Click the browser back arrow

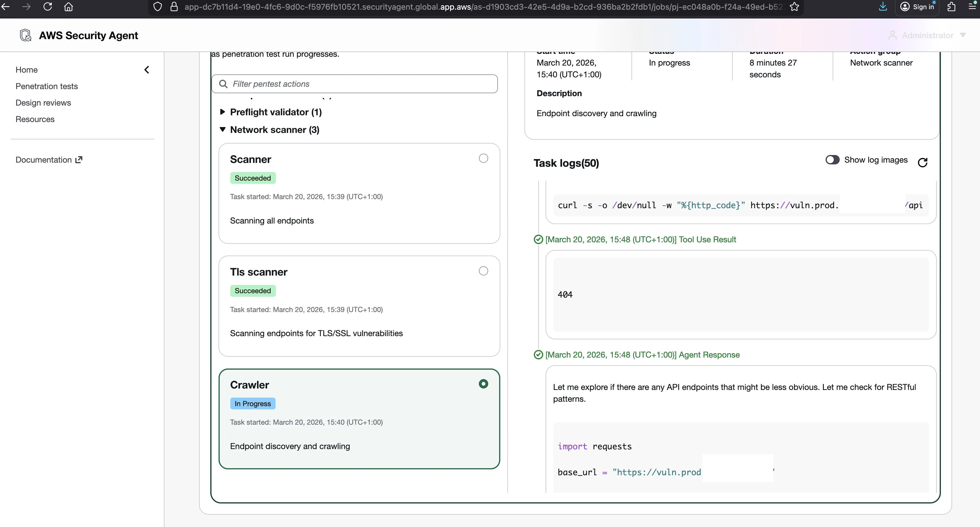tap(5, 6)
